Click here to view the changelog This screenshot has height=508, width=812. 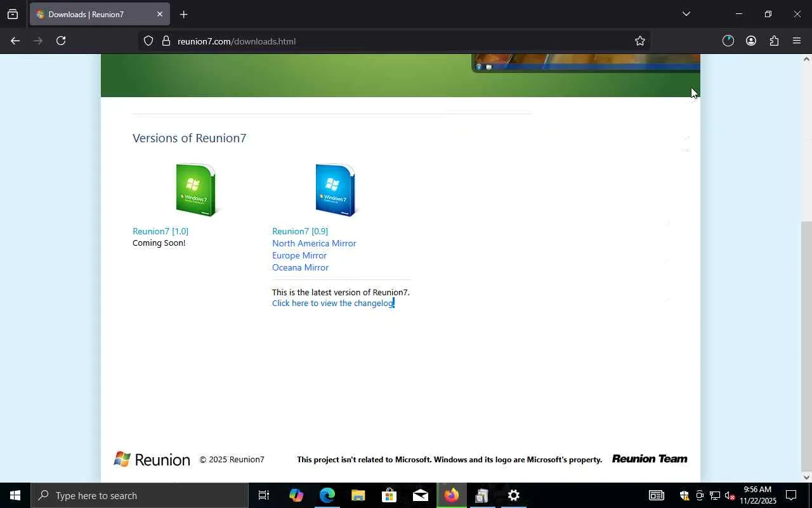pos(333,303)
